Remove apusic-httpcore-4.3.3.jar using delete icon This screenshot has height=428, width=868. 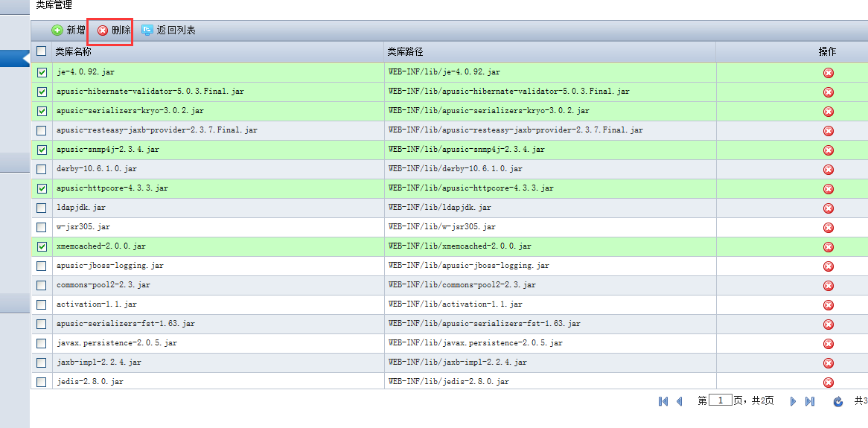[x=828, y=189]
